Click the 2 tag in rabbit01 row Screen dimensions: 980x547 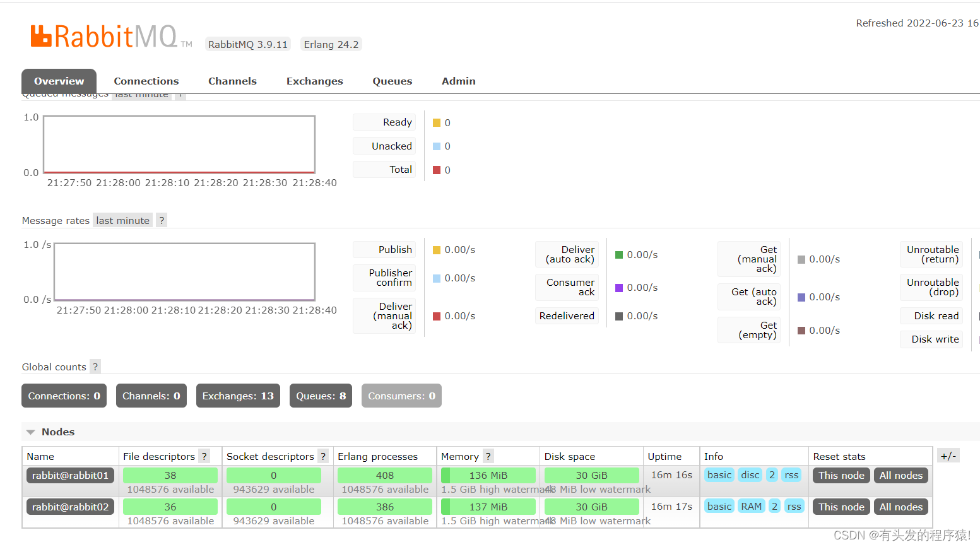(772, 474)
